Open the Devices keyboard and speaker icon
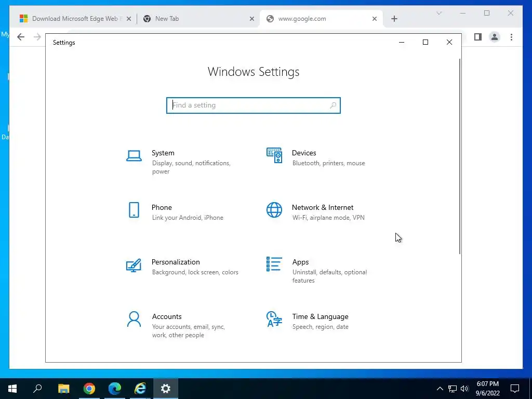532x399 pixels. 274,155
